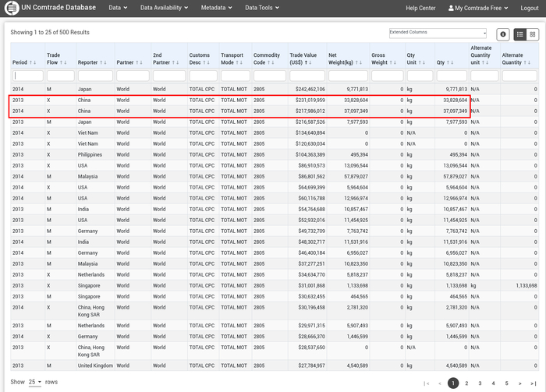Jump to last page arrow
Viewport: 546px width, 392px height.
(533, 383)
